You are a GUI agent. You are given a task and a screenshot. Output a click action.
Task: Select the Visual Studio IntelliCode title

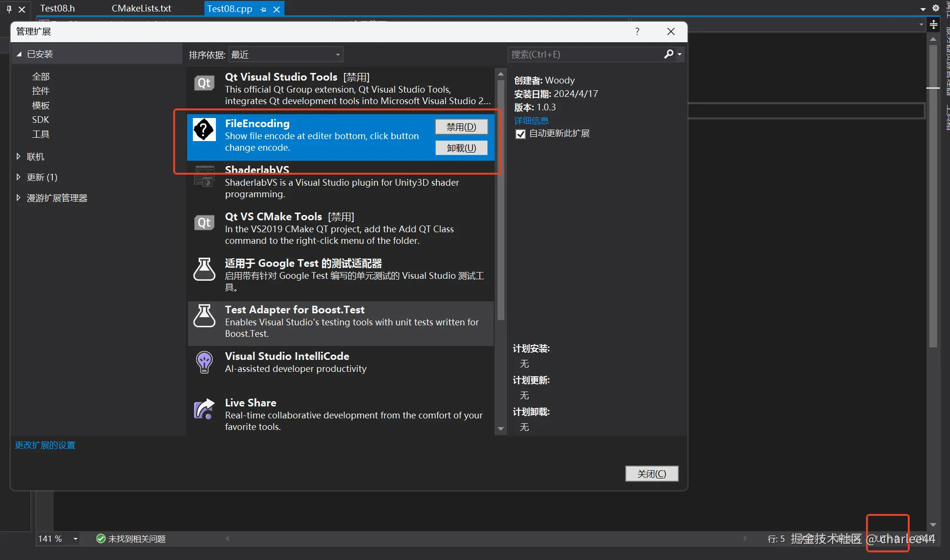click(x=287, y=356)
